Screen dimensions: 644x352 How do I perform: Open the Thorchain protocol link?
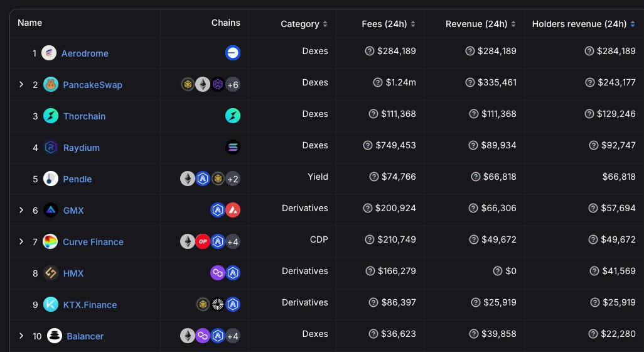click(85, 116)
